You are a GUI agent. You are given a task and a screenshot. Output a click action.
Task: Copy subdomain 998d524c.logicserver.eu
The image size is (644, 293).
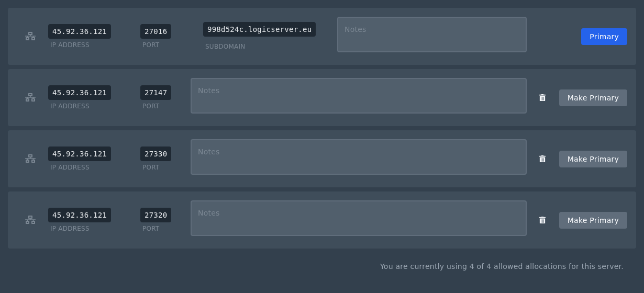coord(259,29)
